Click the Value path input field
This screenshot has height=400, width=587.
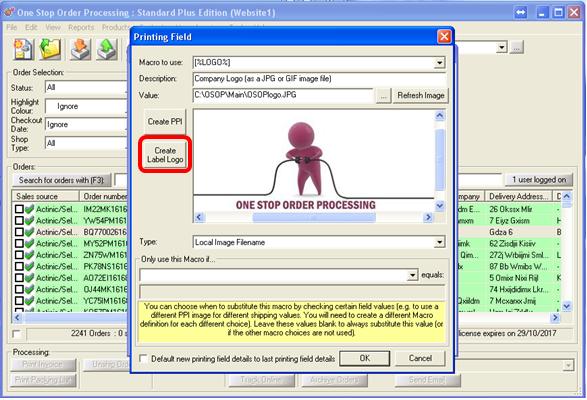pyautogui.click(x=283, y=96)
